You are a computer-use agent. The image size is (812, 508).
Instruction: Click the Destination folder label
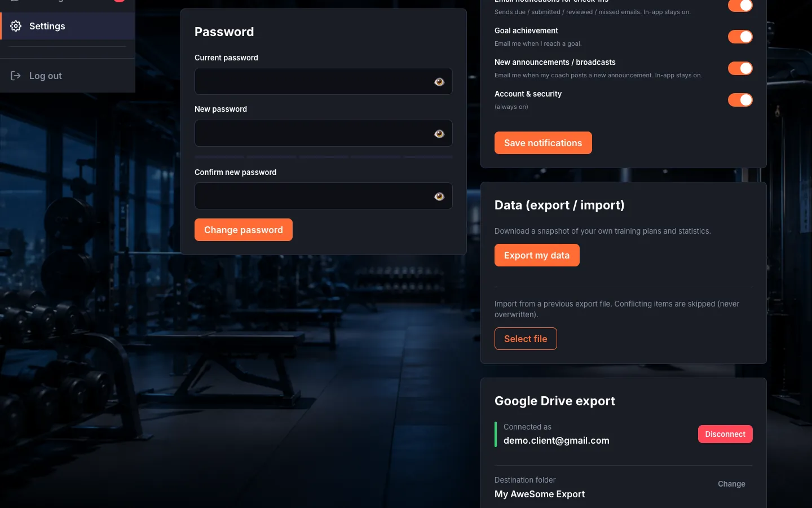(525, 480)
